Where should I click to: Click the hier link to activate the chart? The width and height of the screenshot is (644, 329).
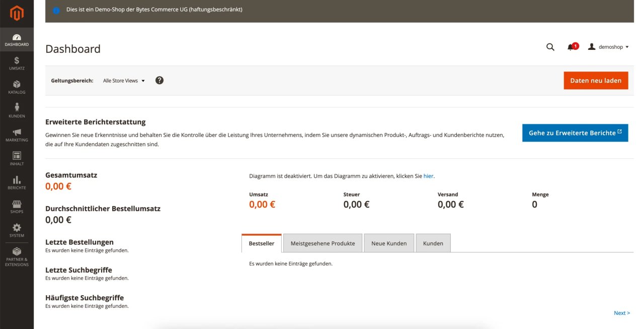[428, 175]
